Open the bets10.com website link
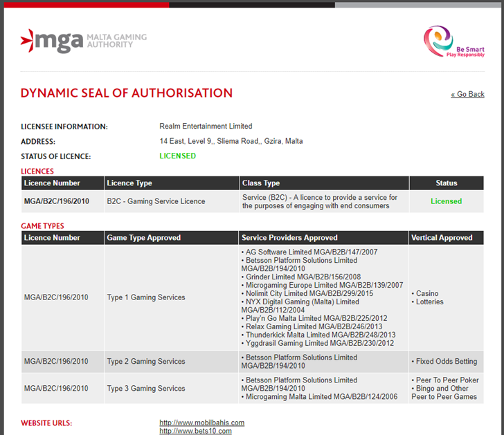Screen dimensions: 504x435 [x=195, y=431]
